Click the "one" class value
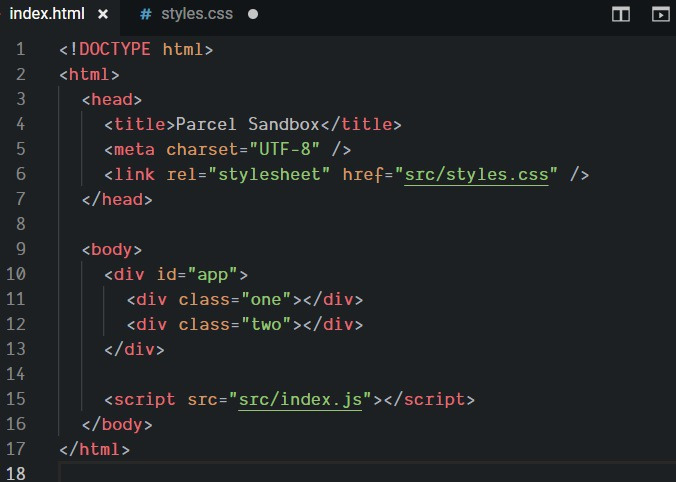676x482 pixels. pyautogui.click(x=266, y=300)
